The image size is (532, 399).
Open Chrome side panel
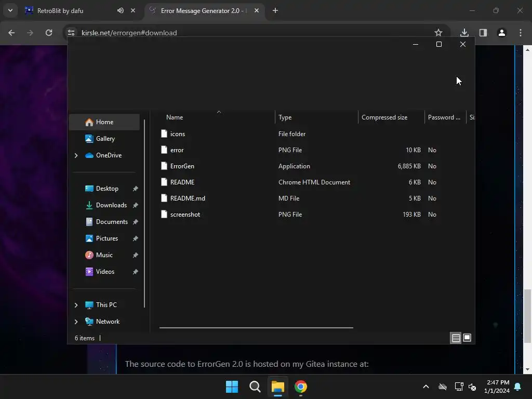tap(483, 33)
